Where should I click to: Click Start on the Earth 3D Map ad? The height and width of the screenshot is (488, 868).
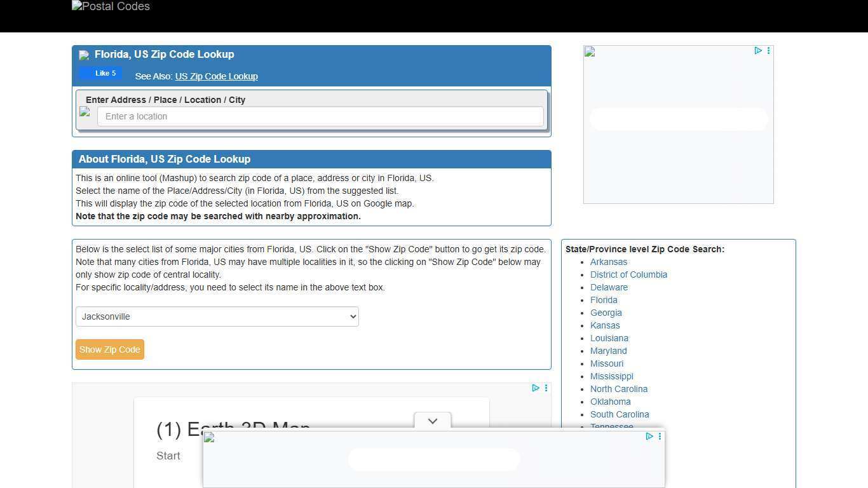tap(168, 456)
